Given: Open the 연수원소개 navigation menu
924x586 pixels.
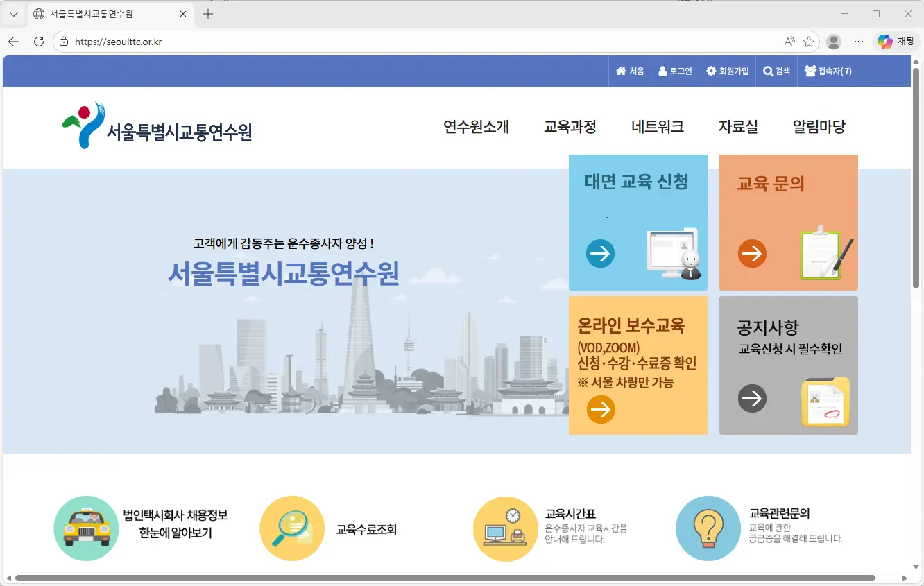Looking at the screenshot, I should [x=476, y=127].
